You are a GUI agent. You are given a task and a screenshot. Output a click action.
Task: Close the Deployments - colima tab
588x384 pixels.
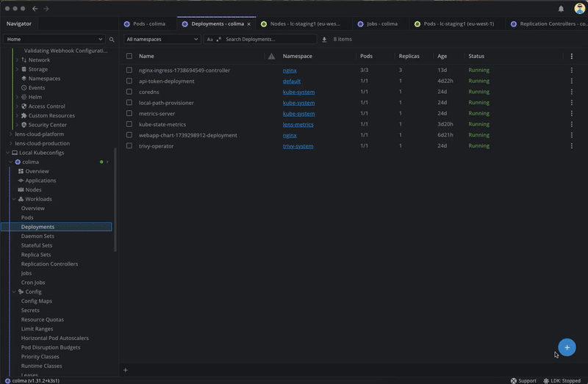248,23
